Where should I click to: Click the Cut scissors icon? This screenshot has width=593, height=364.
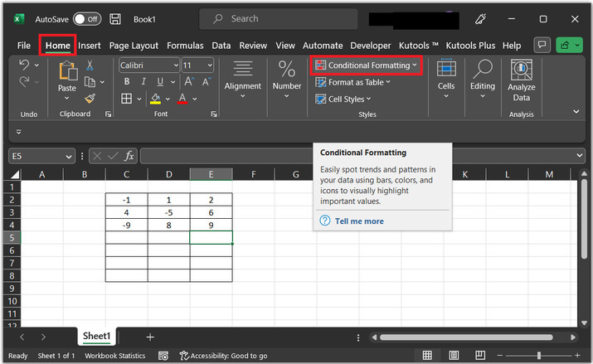coord(90,66)
